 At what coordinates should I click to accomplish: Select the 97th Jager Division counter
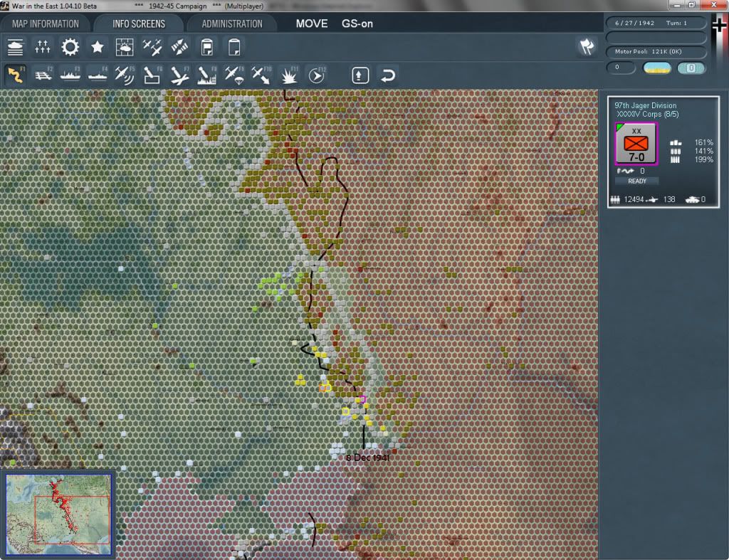(636, 144)
